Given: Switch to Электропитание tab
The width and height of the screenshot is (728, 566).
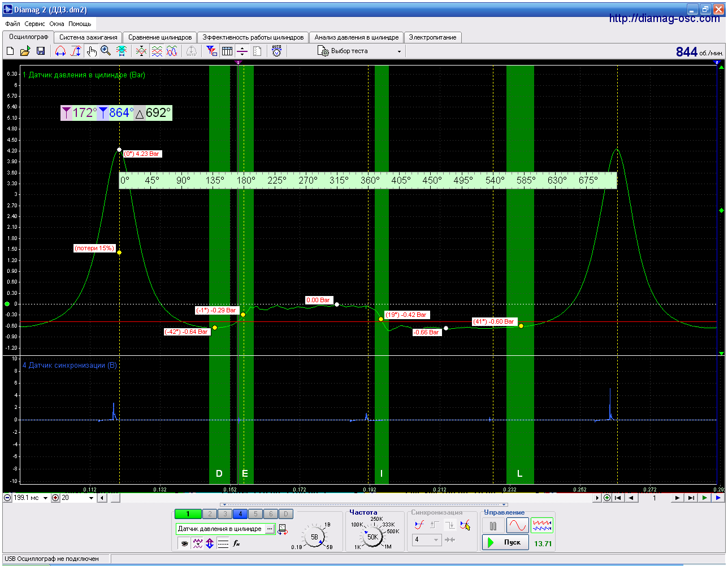Looking at the screenshot, I should point(433,37).
